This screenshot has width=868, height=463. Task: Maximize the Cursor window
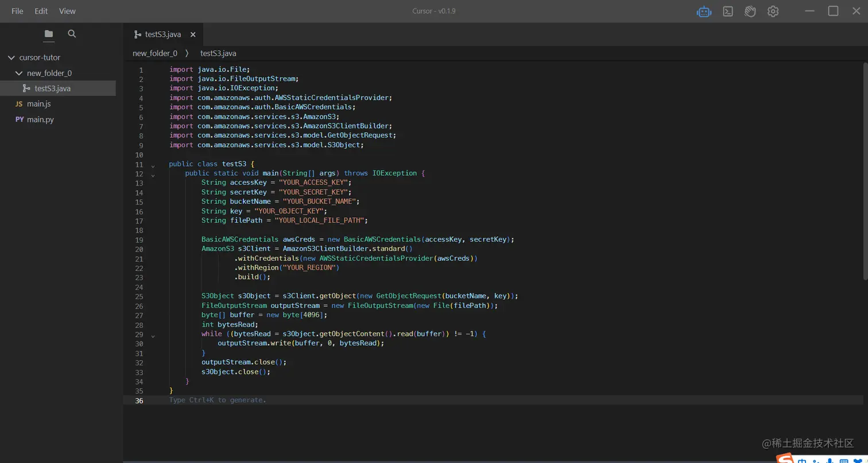(833, 11)
